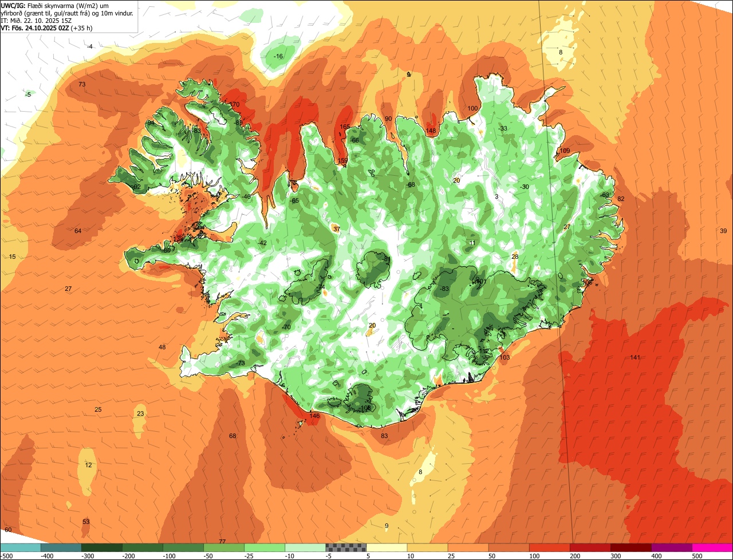Click the '400' legend label
This screenshot has height=560, width=733.
[657, 556]
